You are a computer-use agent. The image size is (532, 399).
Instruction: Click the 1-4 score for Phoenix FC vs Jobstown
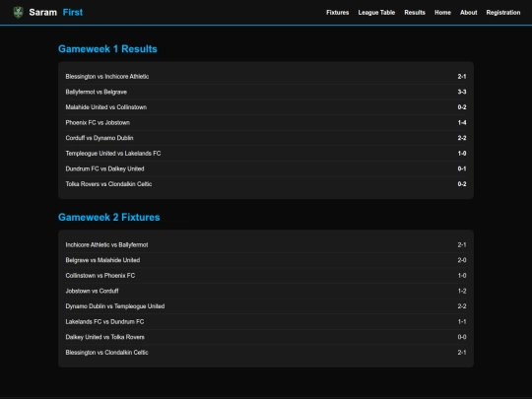(462, 122)
